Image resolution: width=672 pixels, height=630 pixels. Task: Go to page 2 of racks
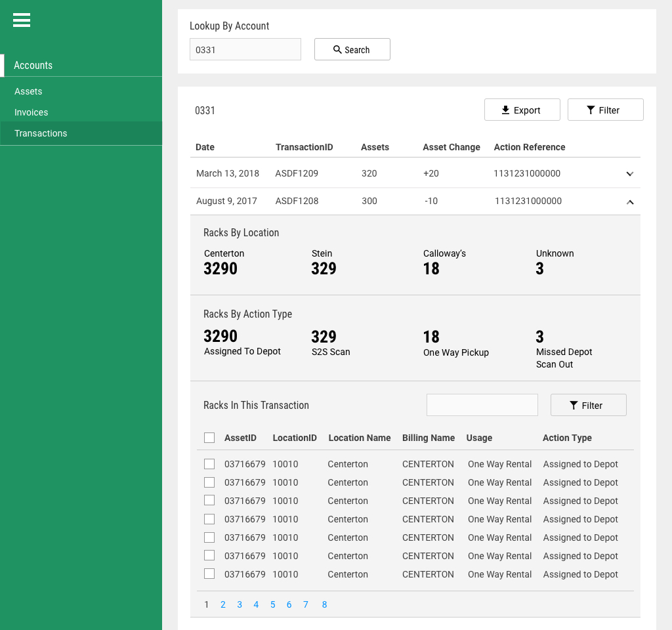[x=223, y=604]
